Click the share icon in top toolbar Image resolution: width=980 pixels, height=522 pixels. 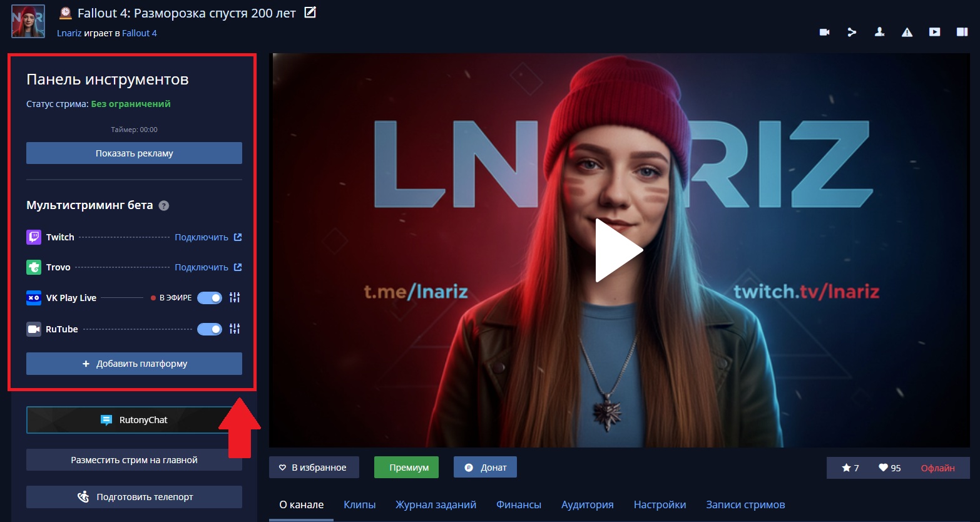pyautogui.click(x=852, y=32)
